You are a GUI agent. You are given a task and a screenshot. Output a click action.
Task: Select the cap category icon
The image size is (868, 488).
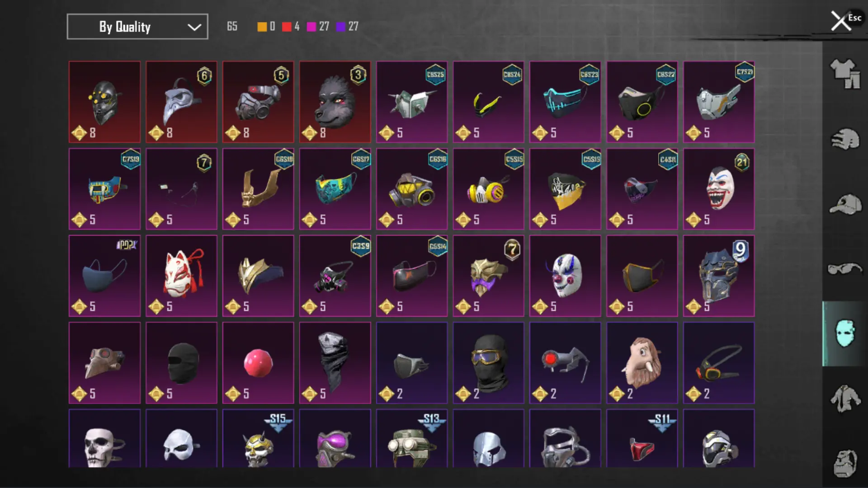tap(844, 204)
